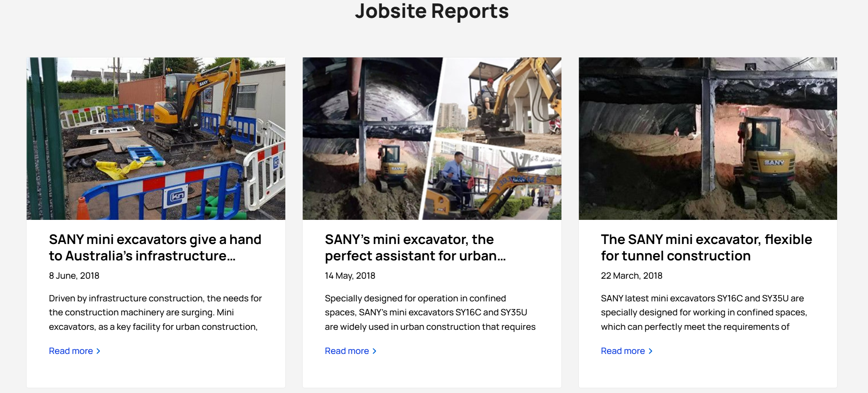The height and width of the screenshot is (393, 868).
Task: Click the 'Jobsite Reports' section heading
Action: [432, 11]
